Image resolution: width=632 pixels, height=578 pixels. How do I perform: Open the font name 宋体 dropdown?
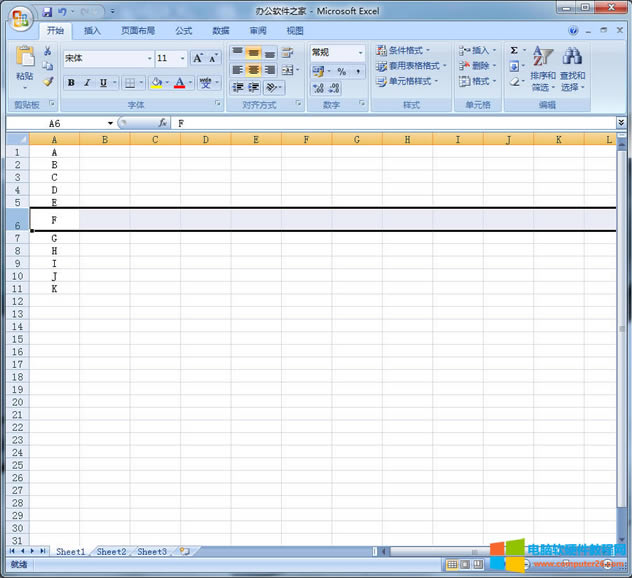pyautogui.click(x=149, y=58)
